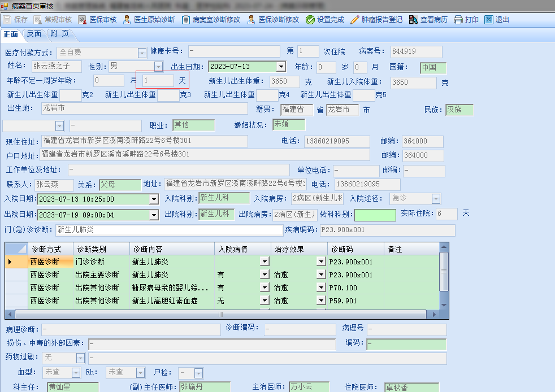Open 出院日期 datetime dropdown

(154, 215)
